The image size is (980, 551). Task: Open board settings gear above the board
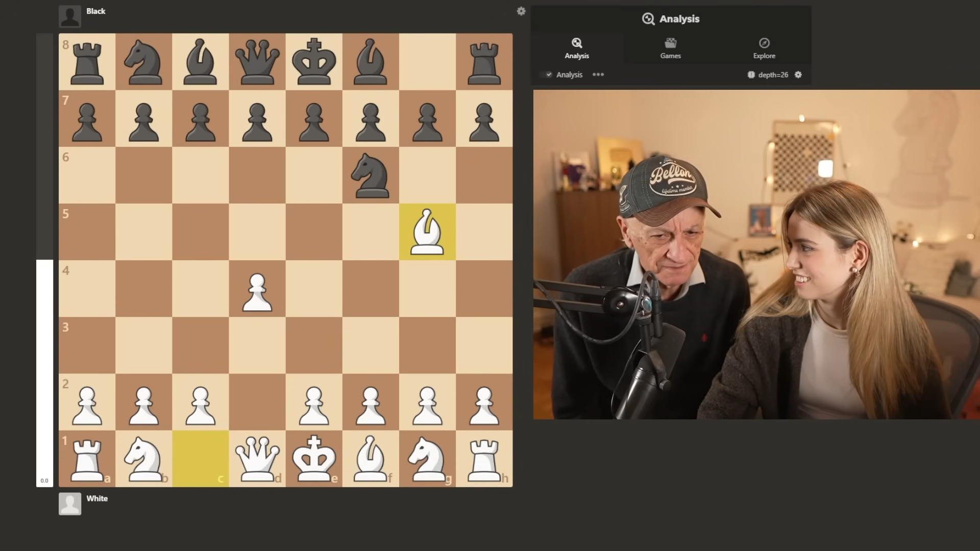[x=521, y=11]
